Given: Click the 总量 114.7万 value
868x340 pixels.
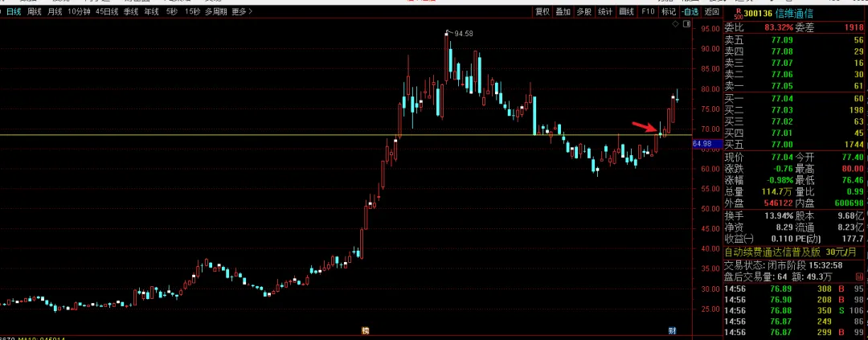Looking at the screenshot, I should pyautogui.click(x=778, y=191).
